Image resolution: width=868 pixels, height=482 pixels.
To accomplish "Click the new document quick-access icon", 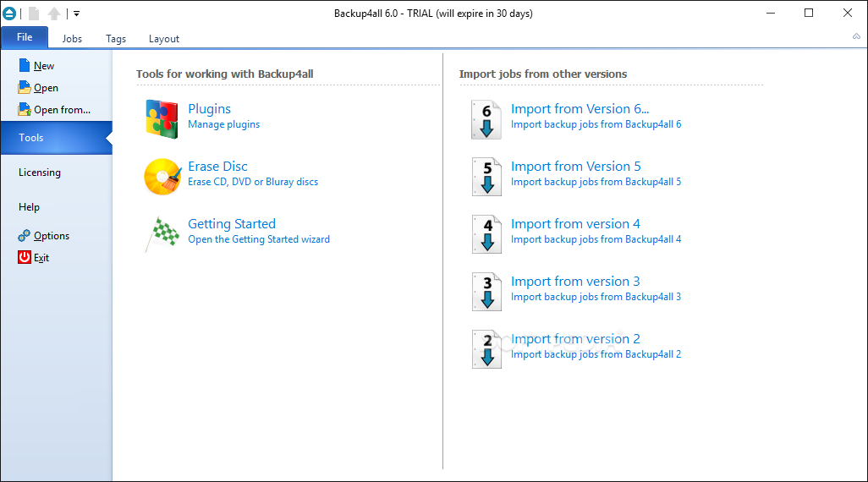I will coord(34,14).
